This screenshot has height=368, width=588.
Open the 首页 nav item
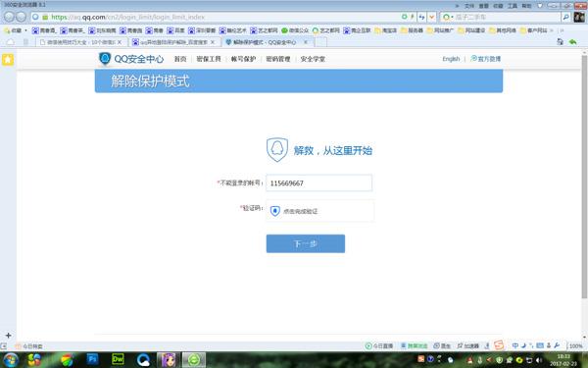180,59
